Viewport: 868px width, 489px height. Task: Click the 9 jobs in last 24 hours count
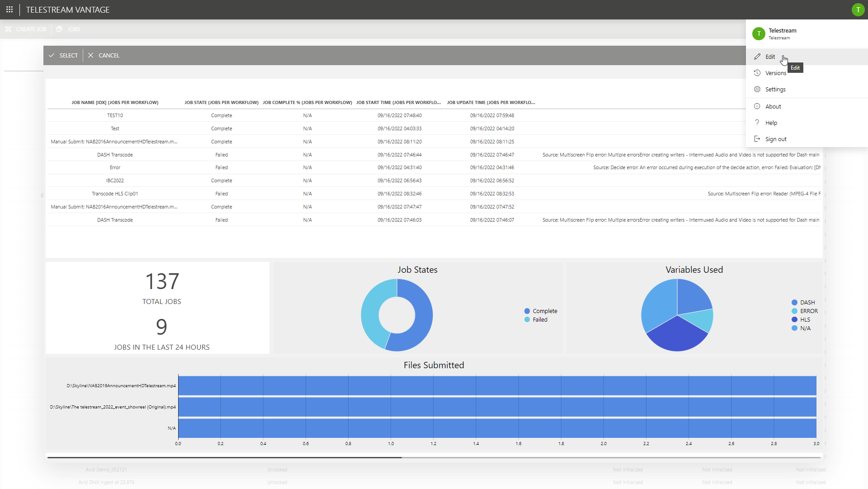(161, 327)
